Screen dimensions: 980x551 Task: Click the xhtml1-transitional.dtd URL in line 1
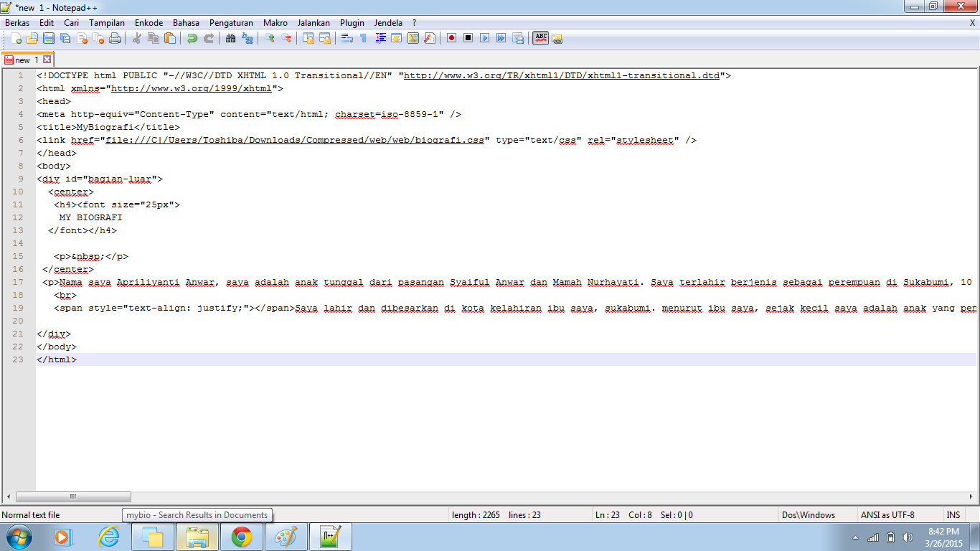click(562, 75)
